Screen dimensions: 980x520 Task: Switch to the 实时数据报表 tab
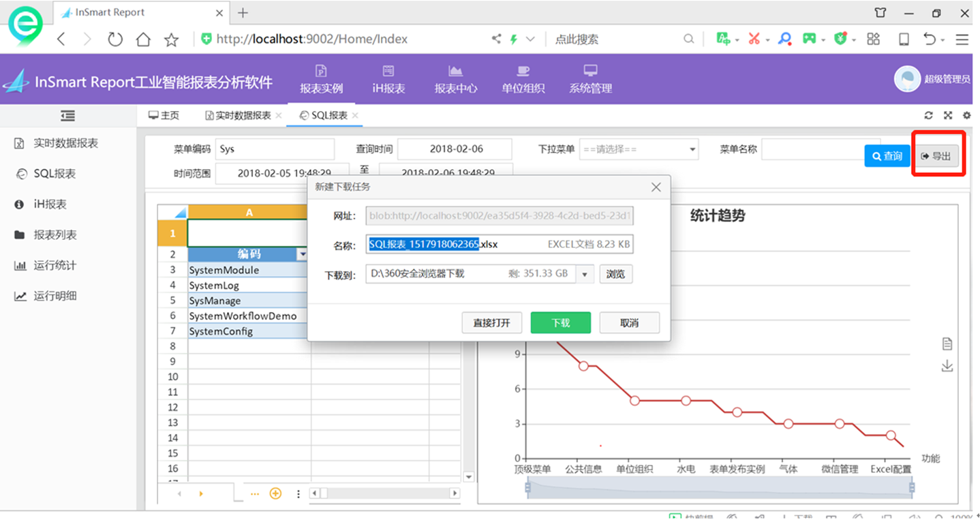[x=239, y=116]
